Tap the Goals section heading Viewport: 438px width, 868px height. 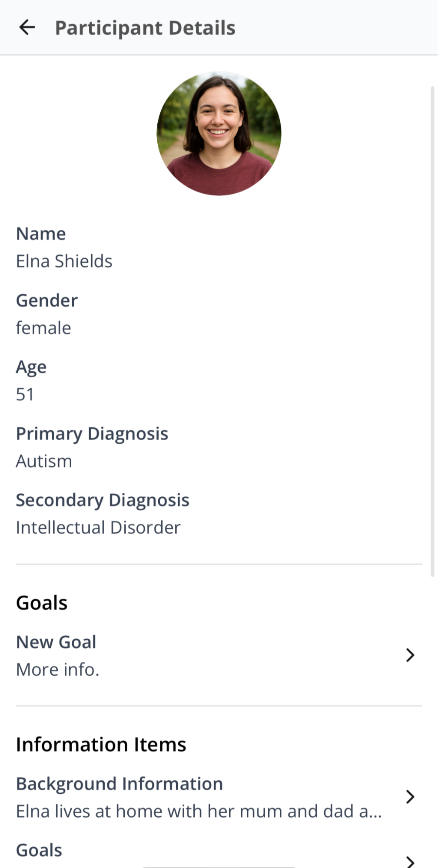[42, 603]
